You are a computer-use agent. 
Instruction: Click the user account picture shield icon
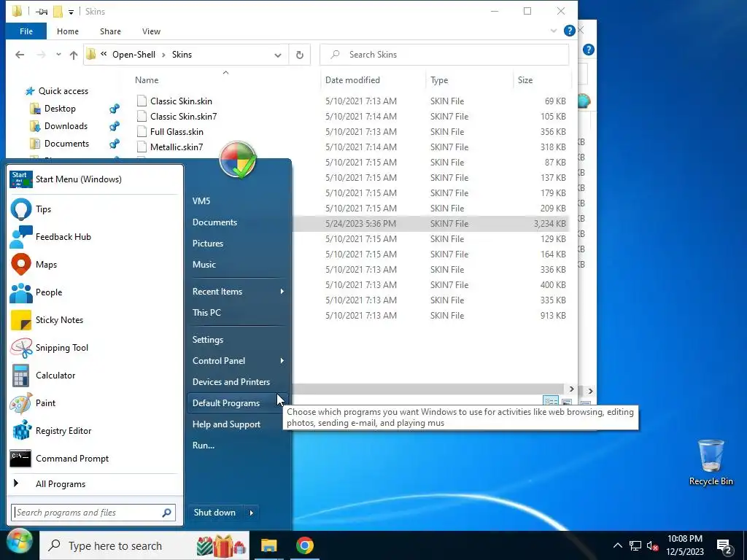pos(238,160)
